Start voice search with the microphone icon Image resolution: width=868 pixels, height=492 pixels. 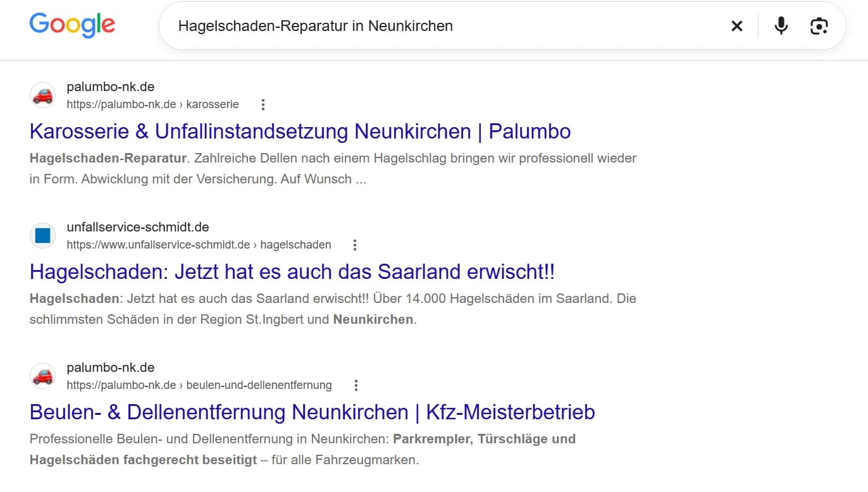(x=781, y=26)
